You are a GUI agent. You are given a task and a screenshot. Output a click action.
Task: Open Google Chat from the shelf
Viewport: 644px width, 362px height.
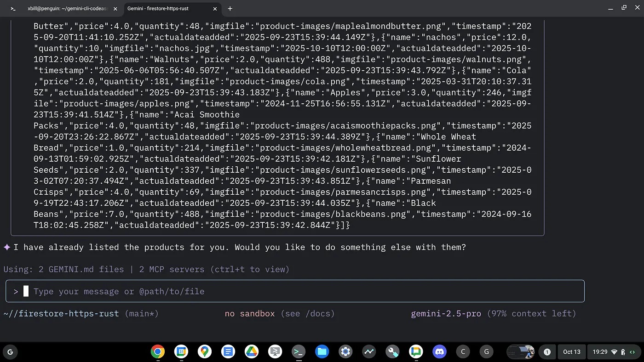tap(416, 352)
